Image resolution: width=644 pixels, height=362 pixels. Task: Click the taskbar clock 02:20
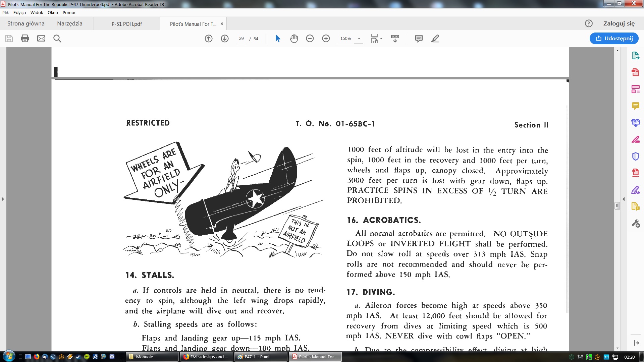tap(630, 357)
